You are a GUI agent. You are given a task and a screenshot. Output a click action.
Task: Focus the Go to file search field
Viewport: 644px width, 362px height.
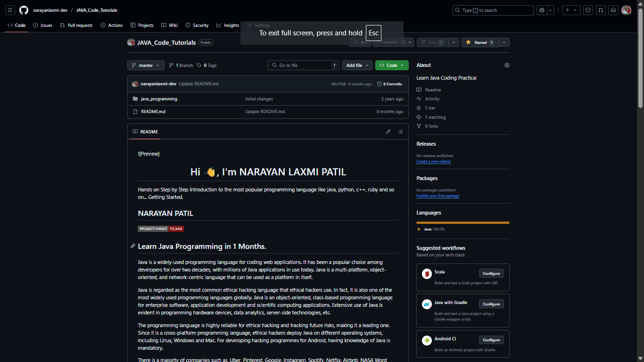point(304,66)
